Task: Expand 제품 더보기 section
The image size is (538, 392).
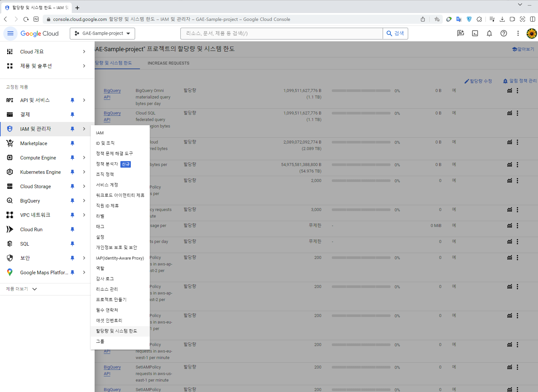Action: pos(22,289)
